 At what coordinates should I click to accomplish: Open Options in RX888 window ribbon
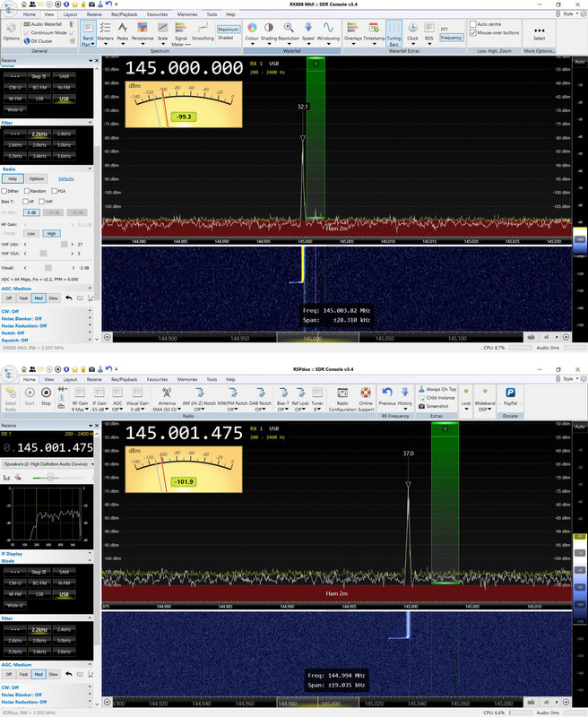point(11,31)
